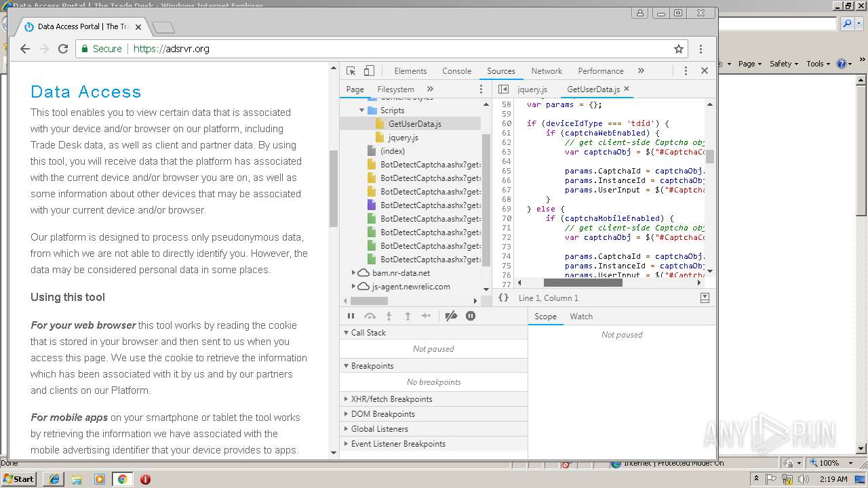This screenshot has height=488, width=868.
Task: Click the Chrome back arrow
Action: 25,49
